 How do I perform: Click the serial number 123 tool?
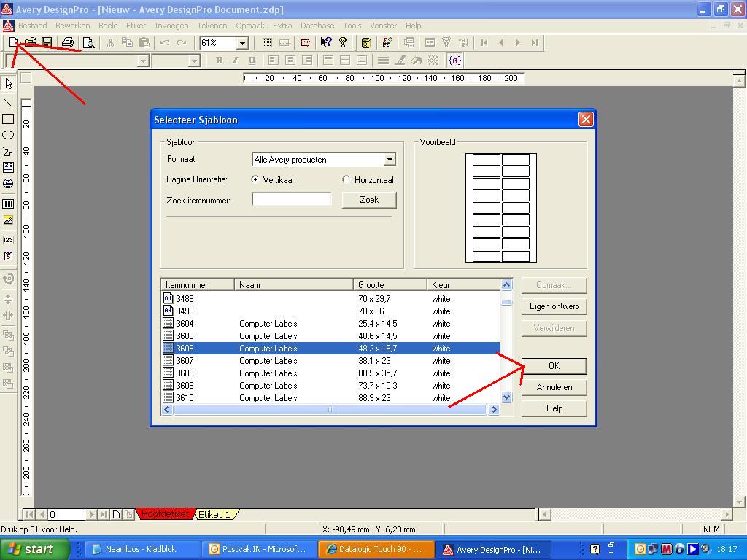click(9, 240)
